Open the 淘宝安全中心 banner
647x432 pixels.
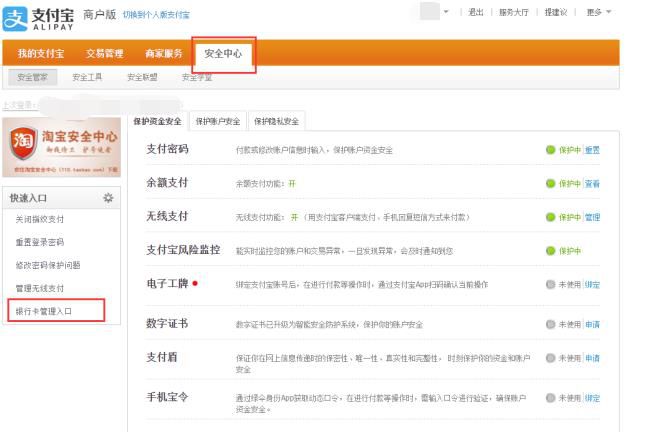61,147
